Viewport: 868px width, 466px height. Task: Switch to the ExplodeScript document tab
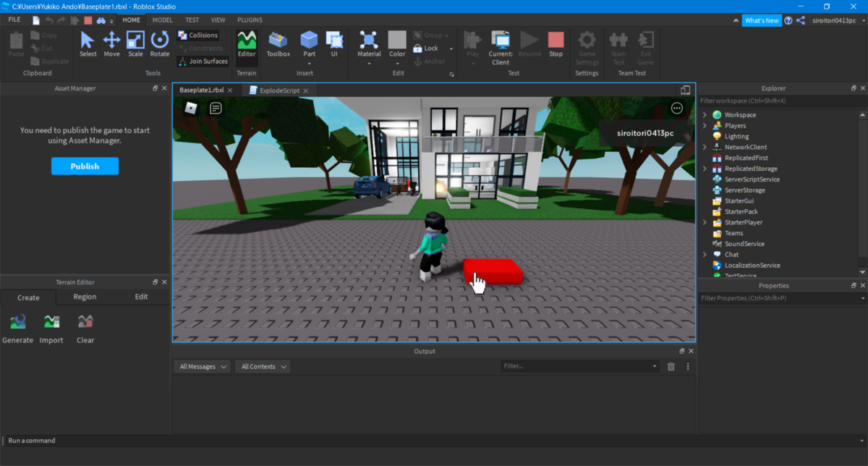pos(278,90)
